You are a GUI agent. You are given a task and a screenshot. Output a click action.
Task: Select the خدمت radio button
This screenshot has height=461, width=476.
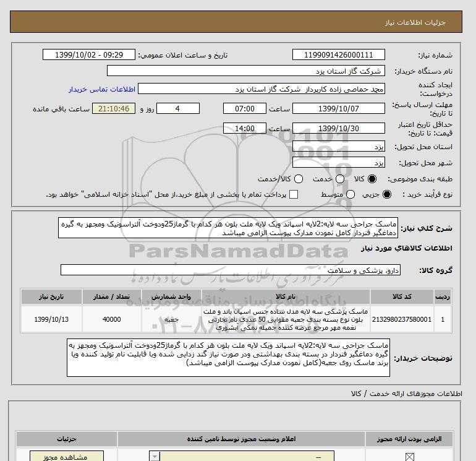[x=340, y=179]
